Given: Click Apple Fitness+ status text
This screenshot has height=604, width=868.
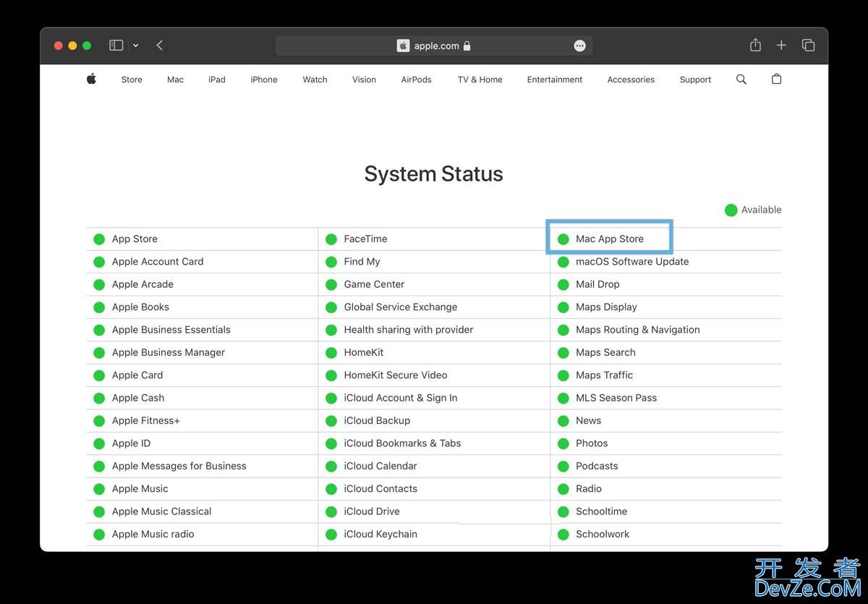Looking at the screenshot, I should pos(146,420).
